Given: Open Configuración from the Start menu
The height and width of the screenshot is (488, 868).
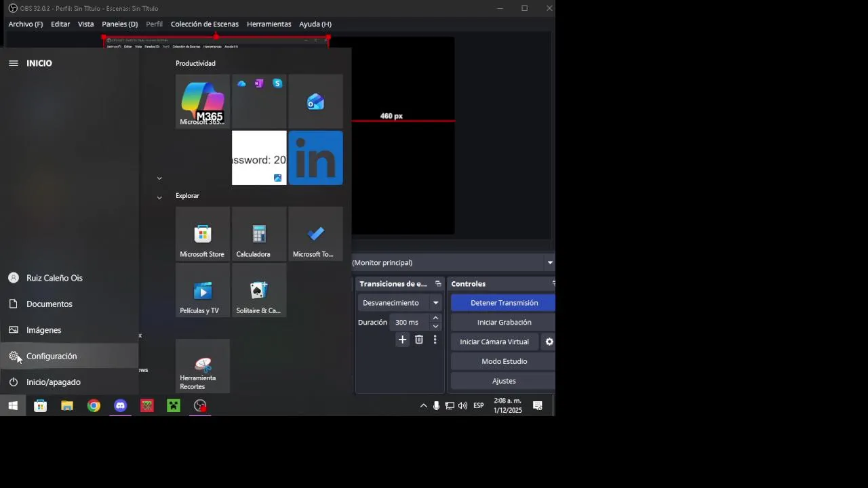Looking at the screenshot, I should coord(69,356).
